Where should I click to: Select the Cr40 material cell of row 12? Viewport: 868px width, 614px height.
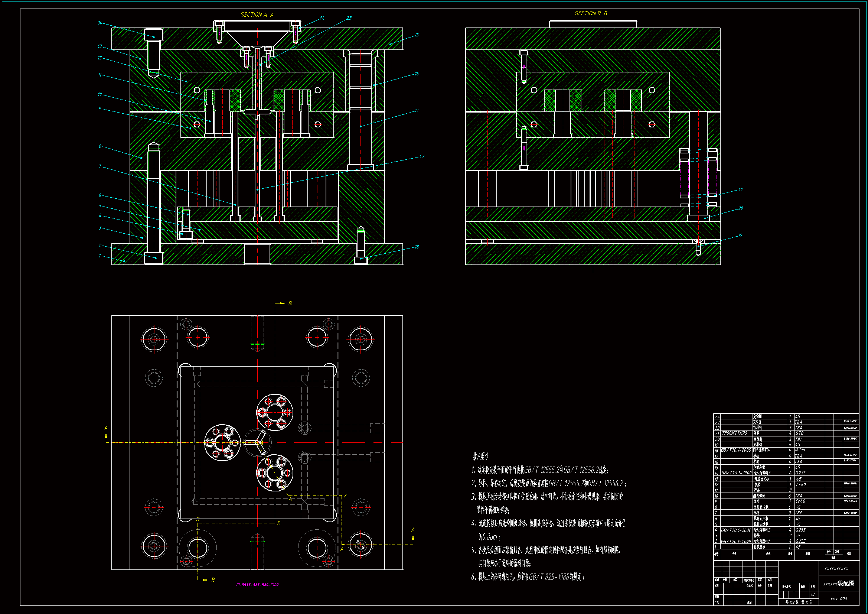(800, 485)
